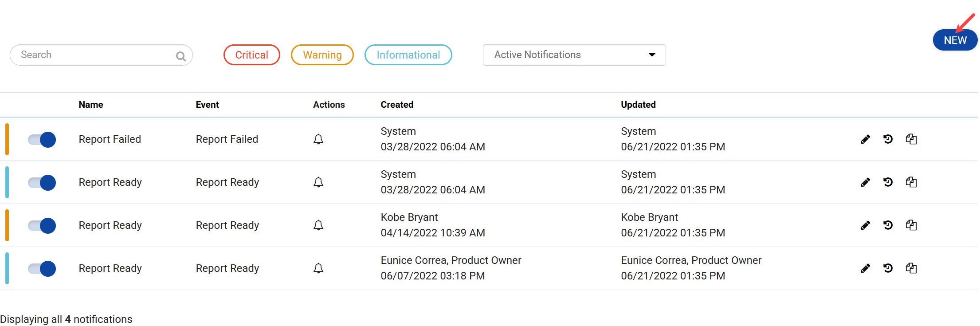
Task: Click the search magnifier icon
Action: pos(180,56)
